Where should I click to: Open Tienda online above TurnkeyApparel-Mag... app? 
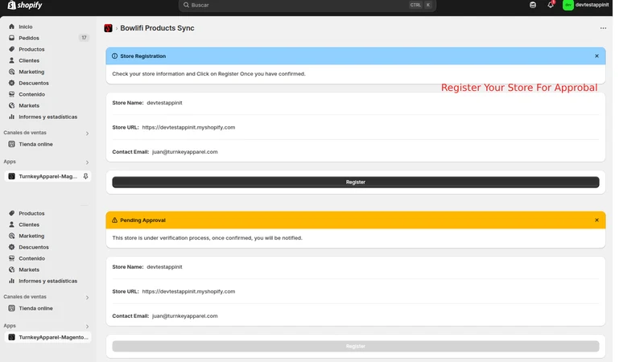pos(35,144)
